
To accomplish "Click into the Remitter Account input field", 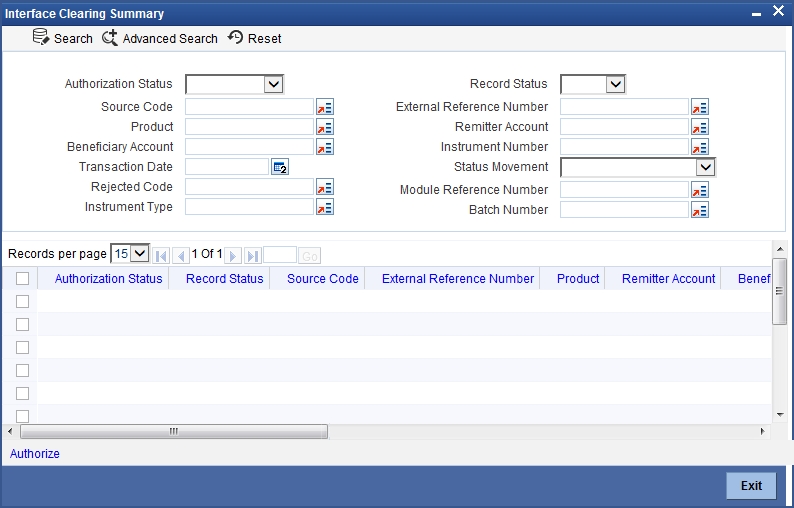I will click(624, 127).
